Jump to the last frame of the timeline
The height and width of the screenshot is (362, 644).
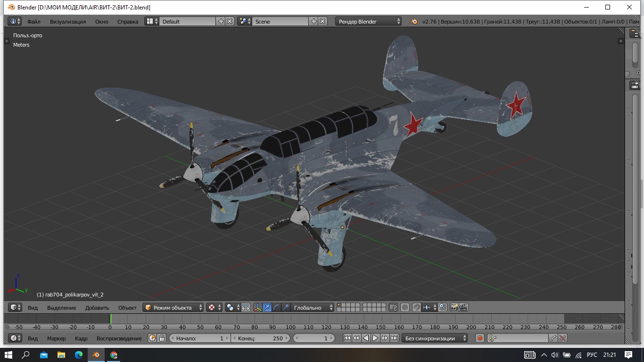coord(395,338)
